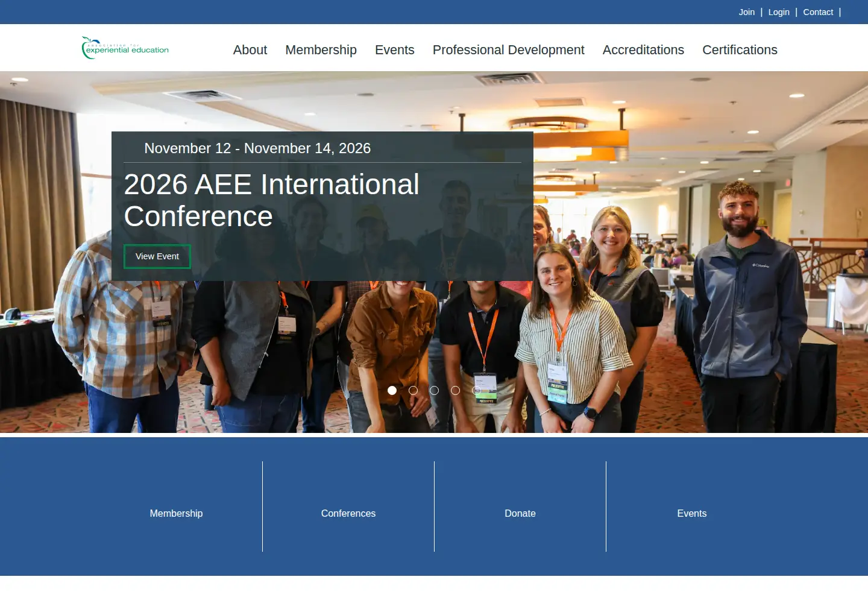Open the Professional Development menu
This screenshot has height=603, width=868.
(509, 50)
